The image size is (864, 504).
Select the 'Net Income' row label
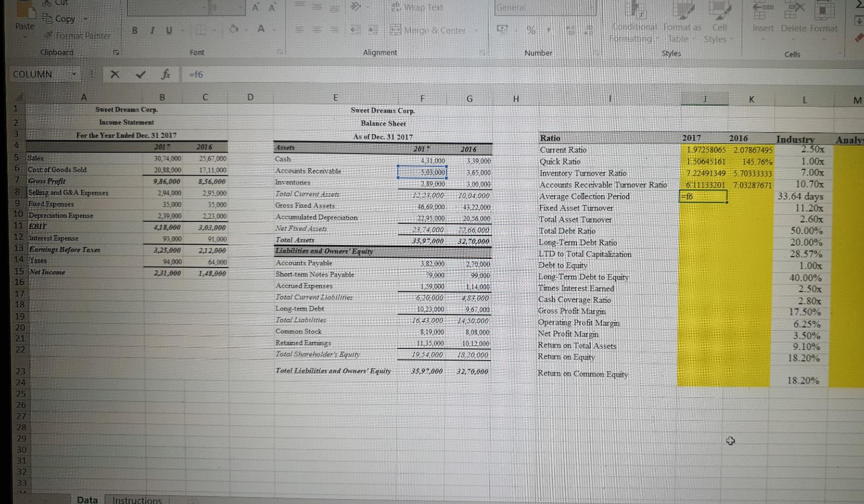click(x=47, y=272)
